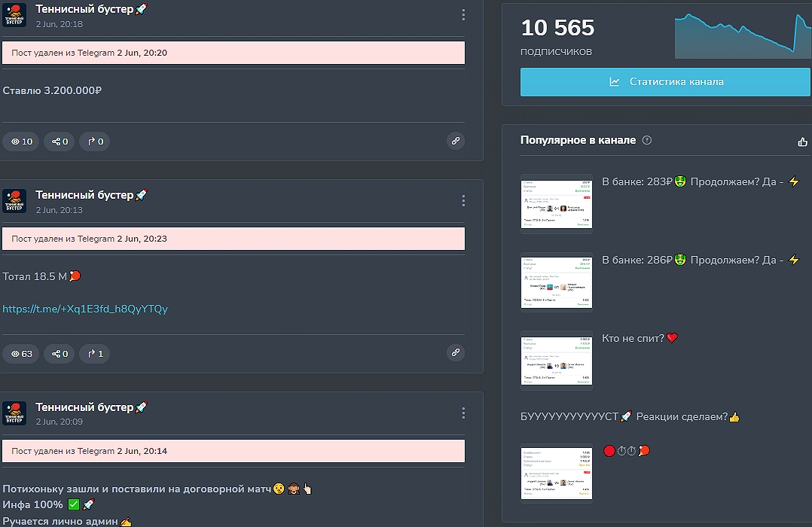Copy link icon on 'Тотал 18.5 М' post

pos(455,352)
